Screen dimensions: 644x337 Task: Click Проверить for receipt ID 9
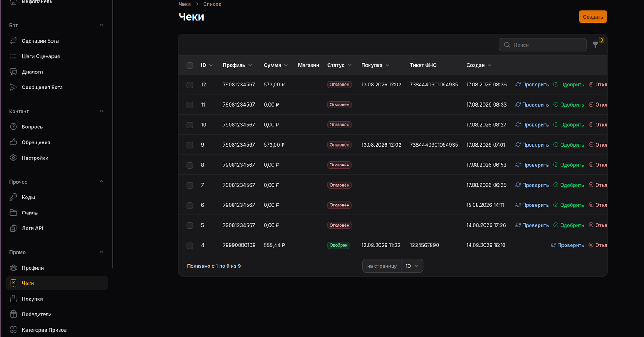point(532,145)
